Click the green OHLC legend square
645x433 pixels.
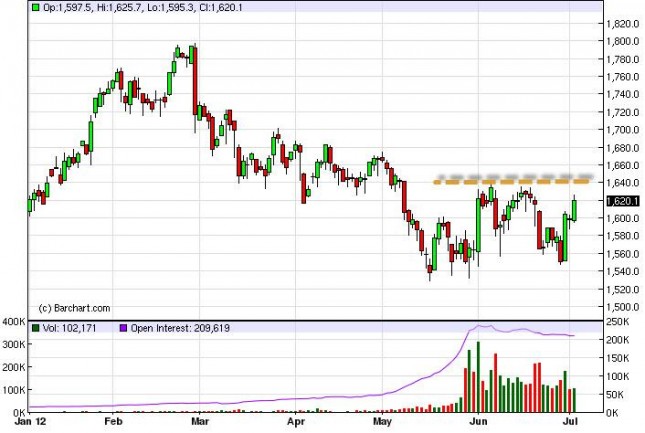pyautogui.click(x=36, y=7)
